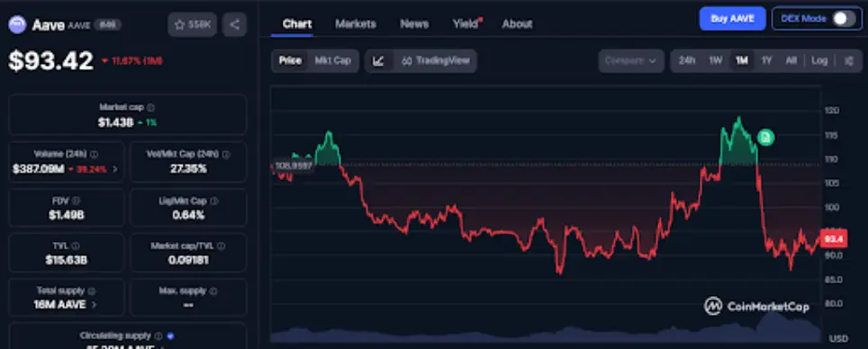The image size is (868, 349).
Task: Expand Volume (24h) details chevron
Action: coord(115,169)
